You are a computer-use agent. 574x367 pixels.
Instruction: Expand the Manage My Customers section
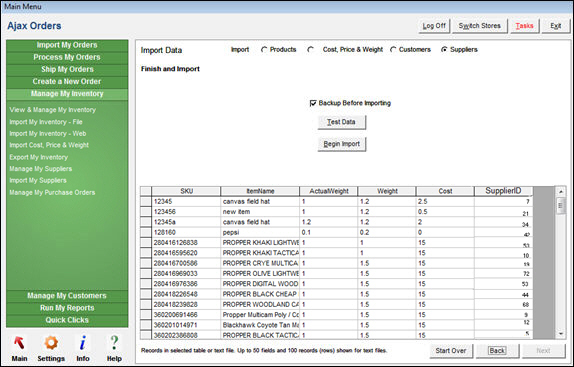[67, 296]
